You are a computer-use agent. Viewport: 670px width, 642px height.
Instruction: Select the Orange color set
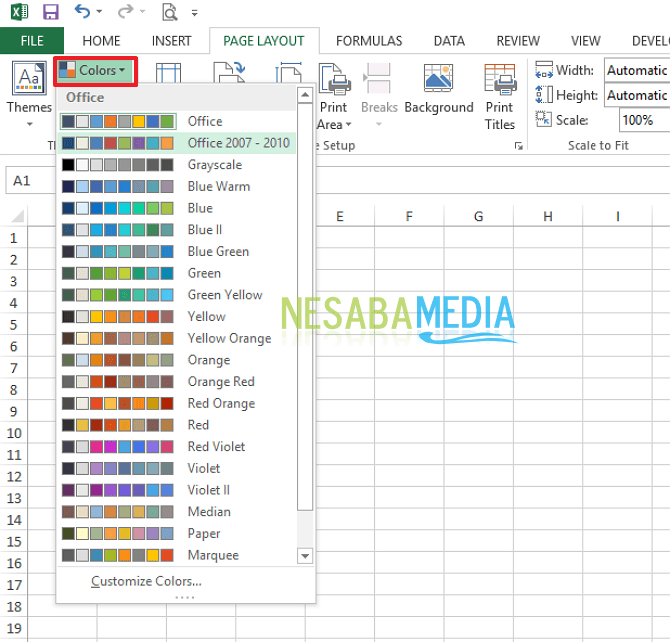[176, 360]
